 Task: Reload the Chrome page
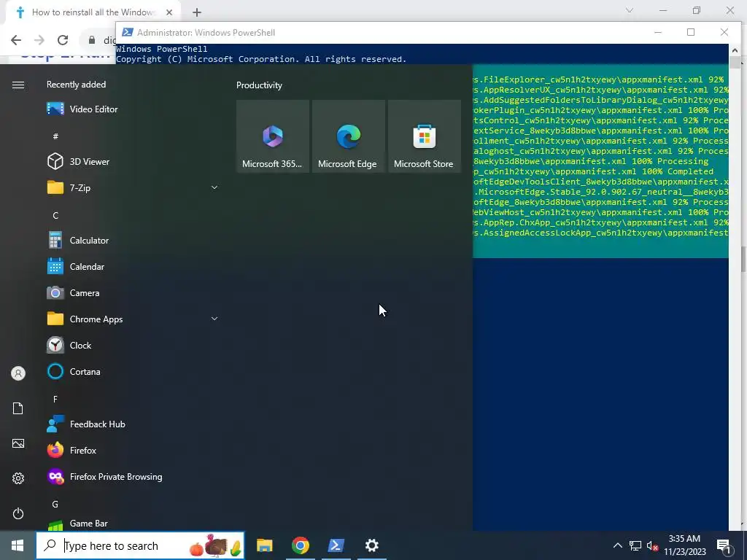[63, 40]
